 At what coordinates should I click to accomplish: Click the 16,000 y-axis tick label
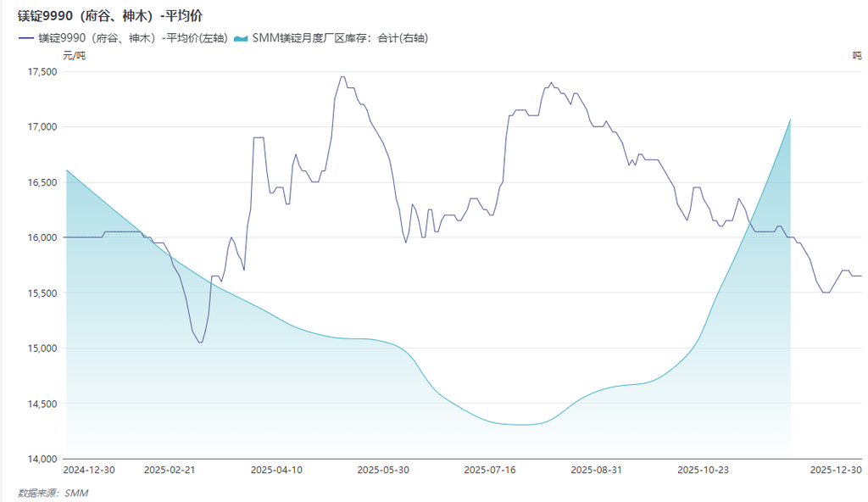pos(42,237)
